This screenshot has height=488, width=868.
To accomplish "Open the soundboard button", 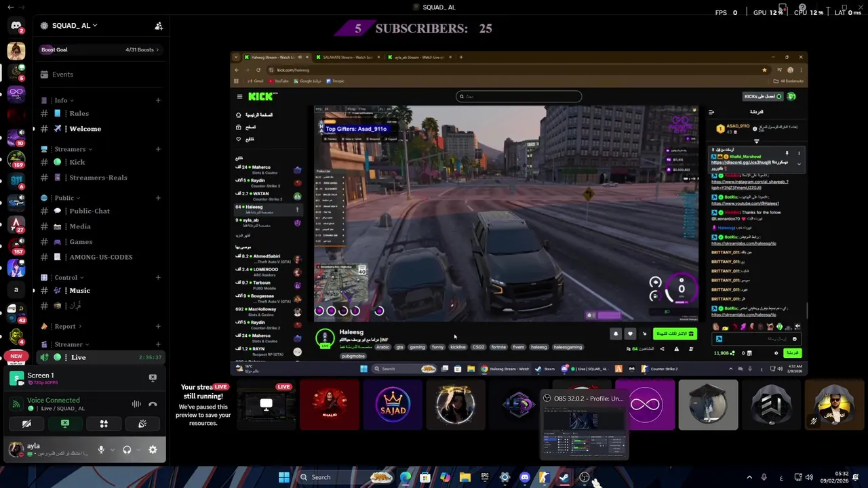I will 142,424.
